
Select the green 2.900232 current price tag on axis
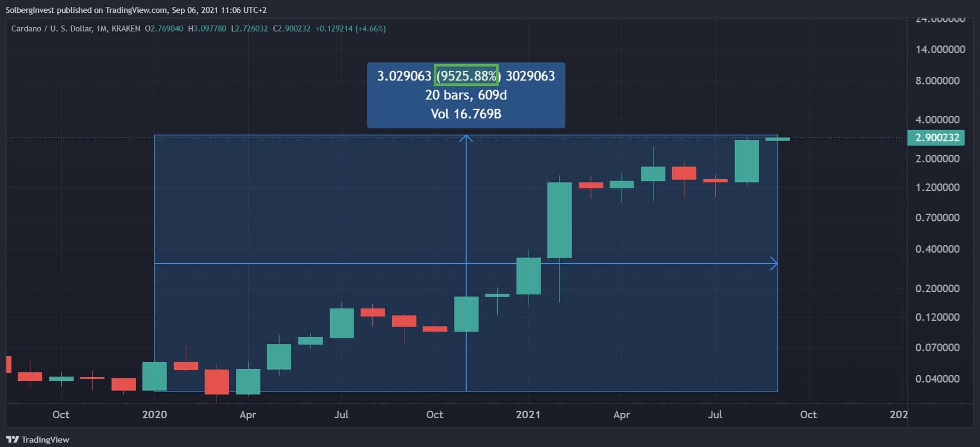[936, 138]
